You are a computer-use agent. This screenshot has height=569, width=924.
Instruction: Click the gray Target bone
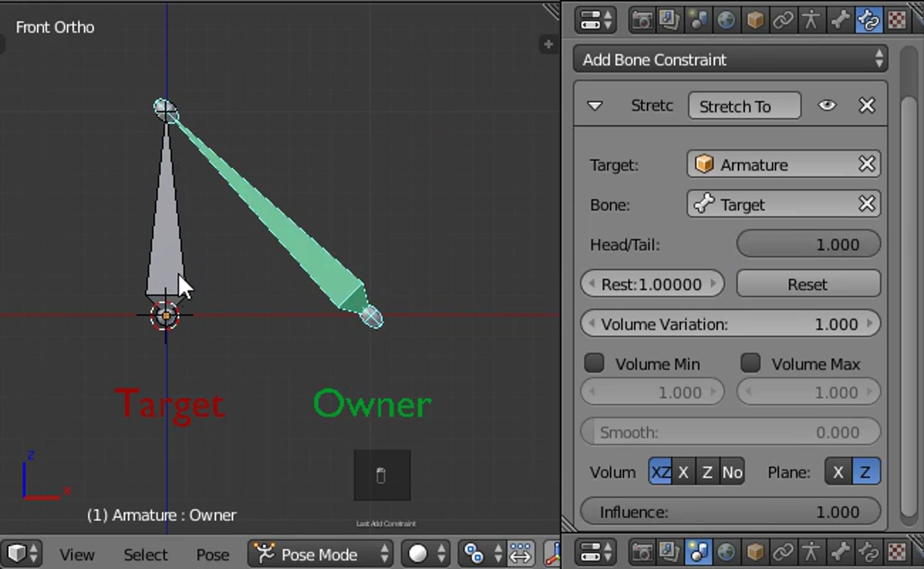click(x=166, y=231)
